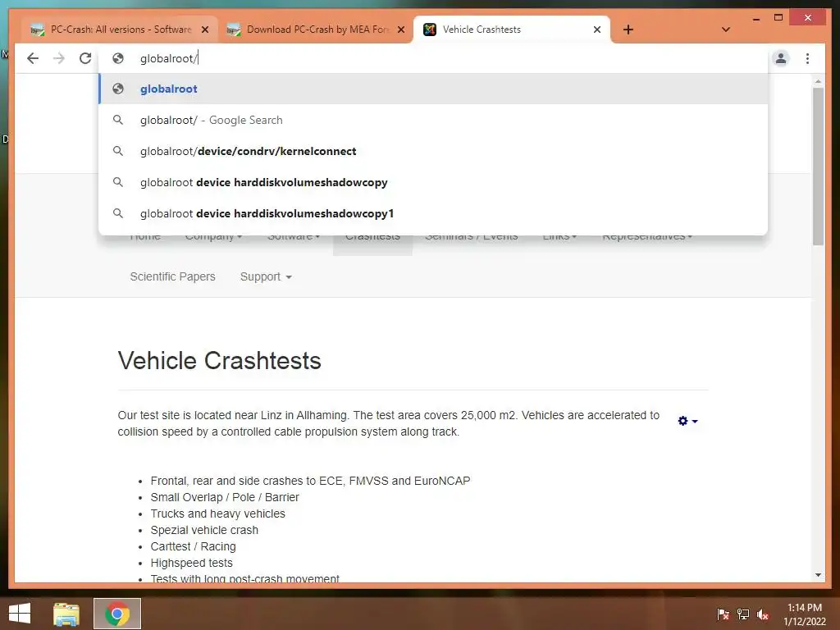This screenshot has width=840, height=630.
Task: Open the gear options dropdown beside article
Action: pyautogui.click(x=687, y=421)
